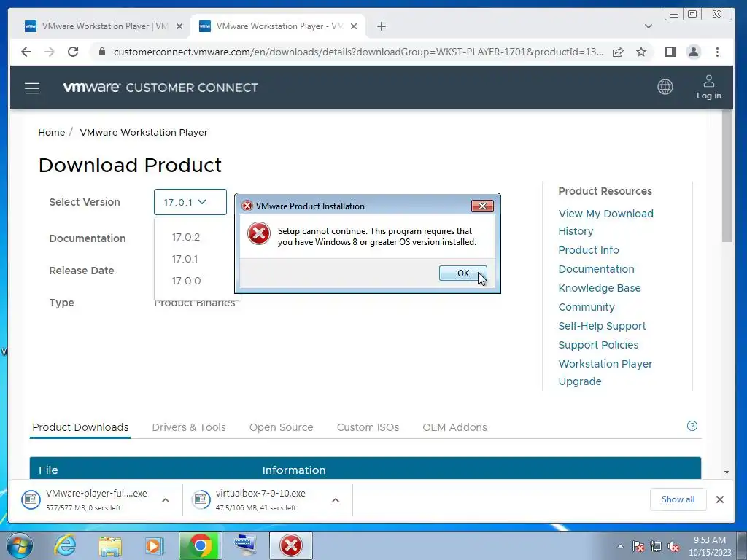Viewport: 747px width, 560px height.
Task: Select version 17.0.0 from the list
Action: click(x=186, y=281)
